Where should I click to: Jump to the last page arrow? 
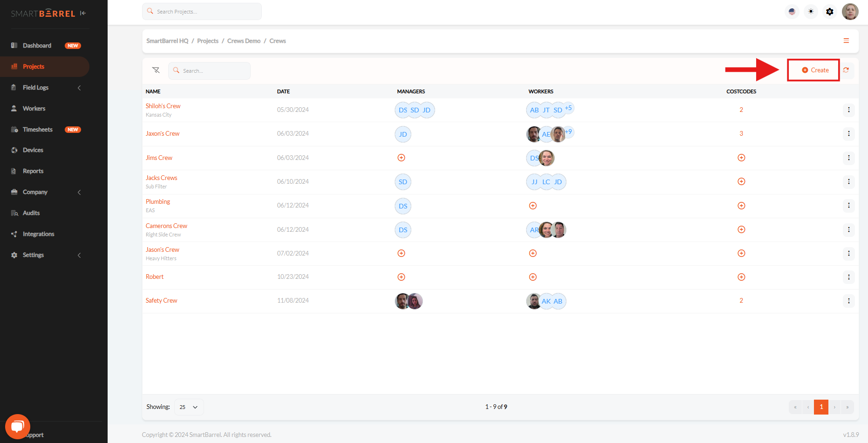tap(847, 407)
